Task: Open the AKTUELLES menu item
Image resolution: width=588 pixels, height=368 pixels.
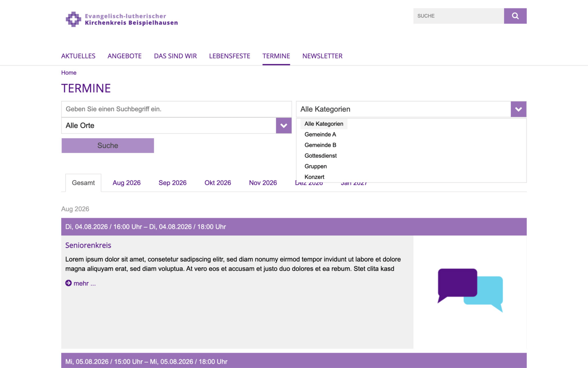Action: (78, 56)
